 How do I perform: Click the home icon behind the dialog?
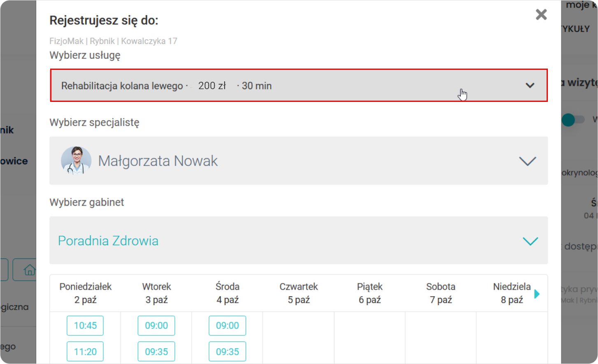[29, 270]
